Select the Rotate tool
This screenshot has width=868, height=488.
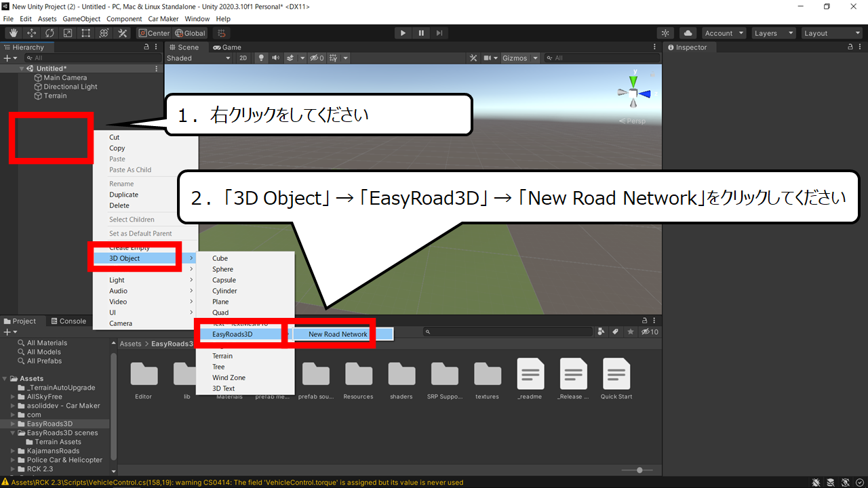pyautogui.click(x=50, y=33)
